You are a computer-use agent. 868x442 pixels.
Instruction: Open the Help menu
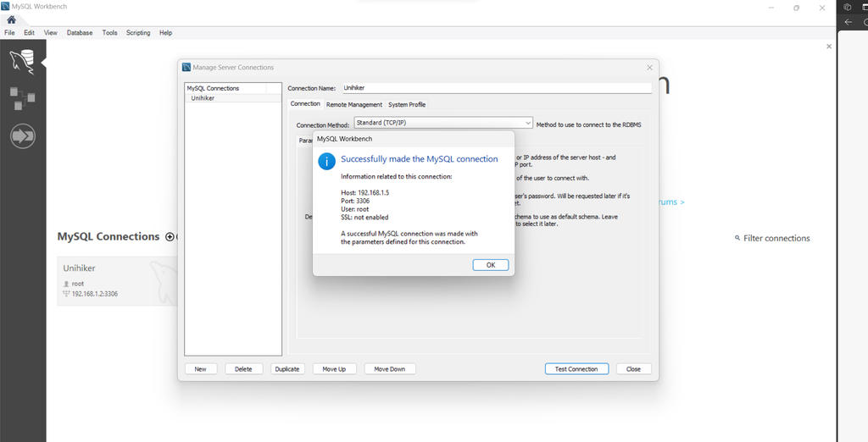coord(165,33)
